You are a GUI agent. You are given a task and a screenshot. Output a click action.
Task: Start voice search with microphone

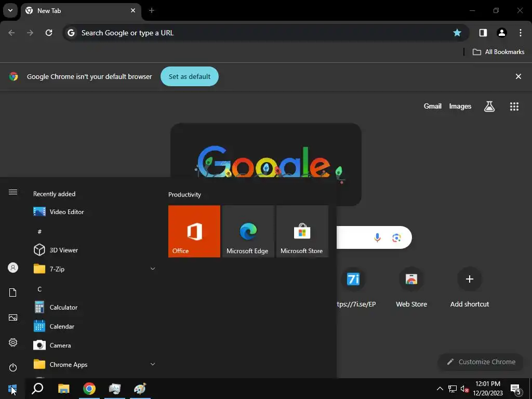(x=377, y=237)
